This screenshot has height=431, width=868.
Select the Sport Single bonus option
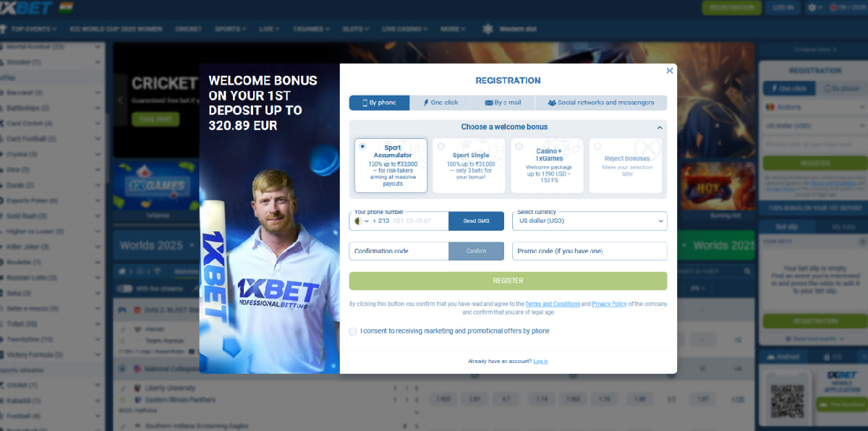pos(469,166)
